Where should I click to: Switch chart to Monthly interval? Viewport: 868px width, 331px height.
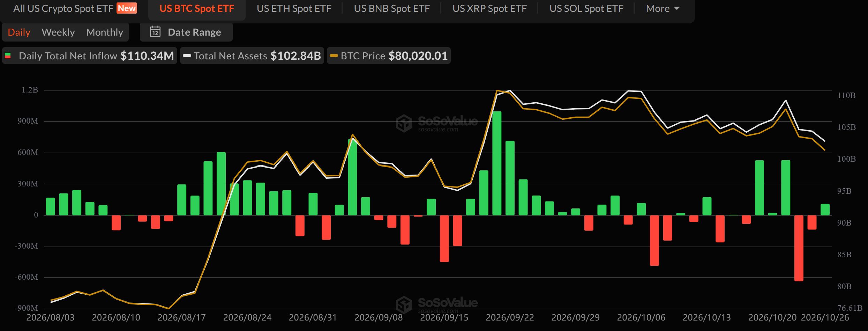104,32
